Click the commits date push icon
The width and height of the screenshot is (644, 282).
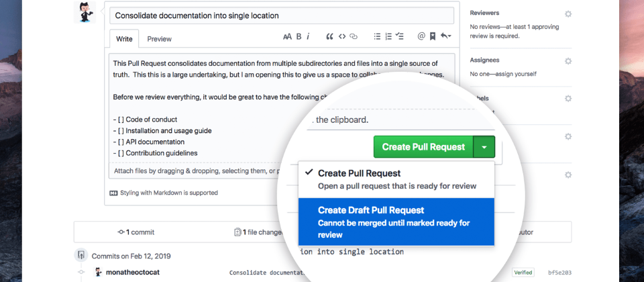[x=81, y=255]
